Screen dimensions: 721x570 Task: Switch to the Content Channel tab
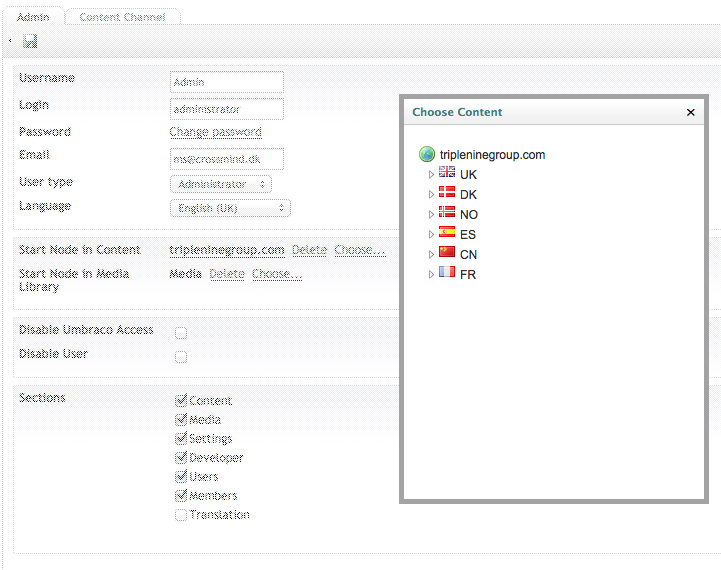pyautogui.click(x=122, y=17)
